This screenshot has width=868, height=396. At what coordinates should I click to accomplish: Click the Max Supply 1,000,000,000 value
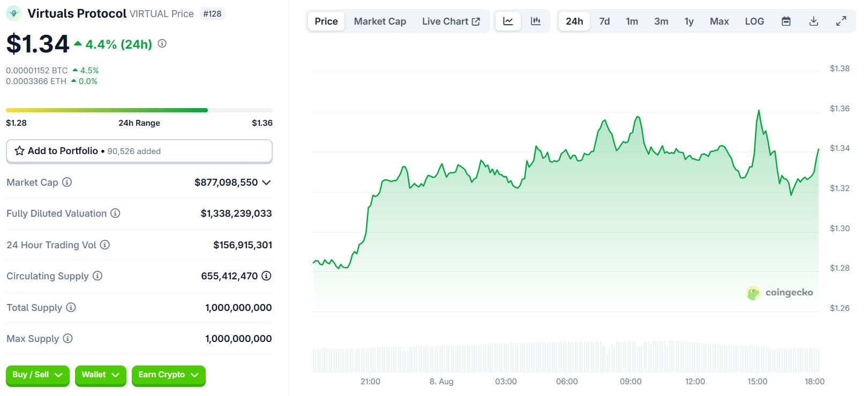[238, 339]
